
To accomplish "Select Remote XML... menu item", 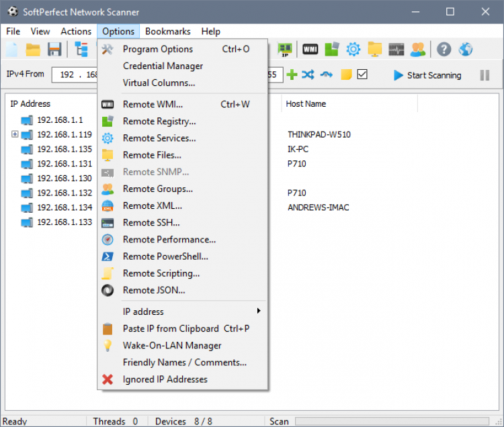I will click(x=183, y=206).
